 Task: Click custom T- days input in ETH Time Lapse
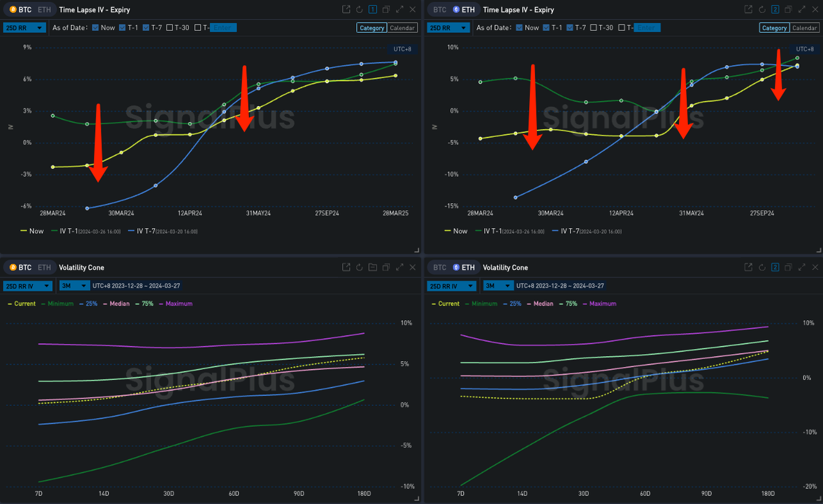[x=646, y=28]
